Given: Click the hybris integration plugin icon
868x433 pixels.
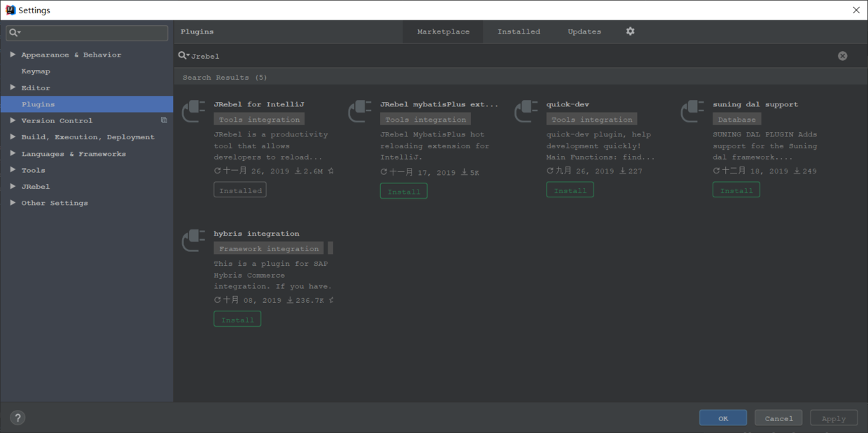Looking at the screenshot, I should [193, 241].
